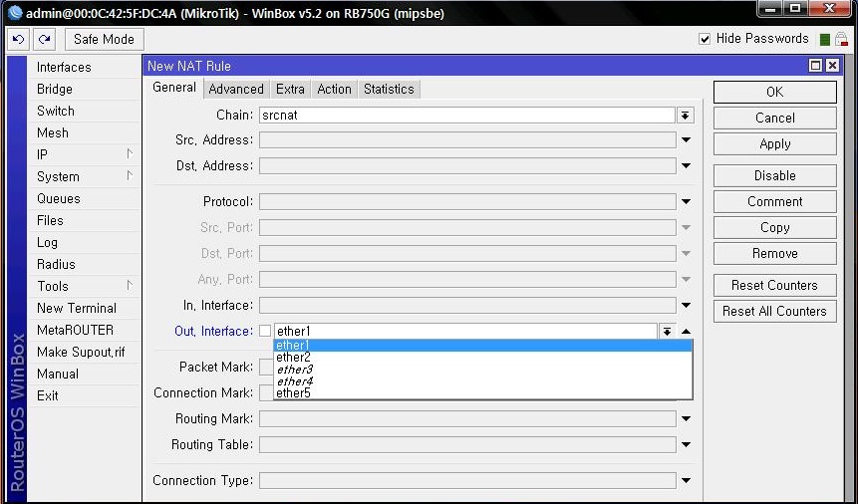Click the Comment button

[775, 201]
